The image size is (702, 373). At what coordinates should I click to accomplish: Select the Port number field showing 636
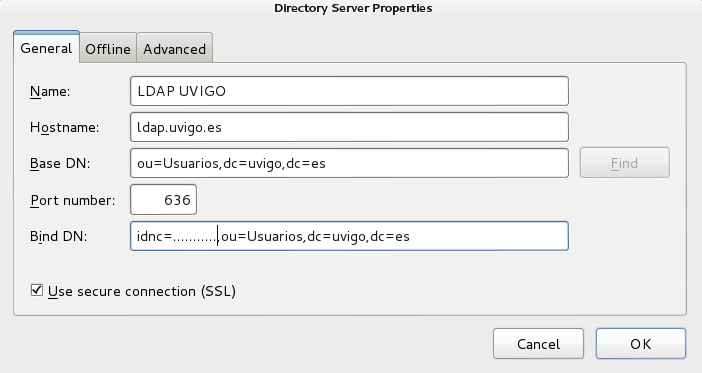(163, 200)
